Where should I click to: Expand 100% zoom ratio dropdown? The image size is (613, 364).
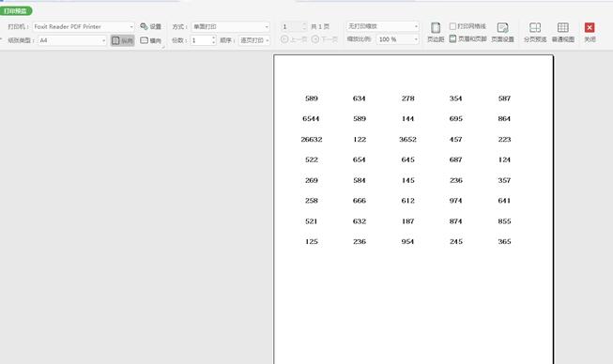click(x=416, y=39)
